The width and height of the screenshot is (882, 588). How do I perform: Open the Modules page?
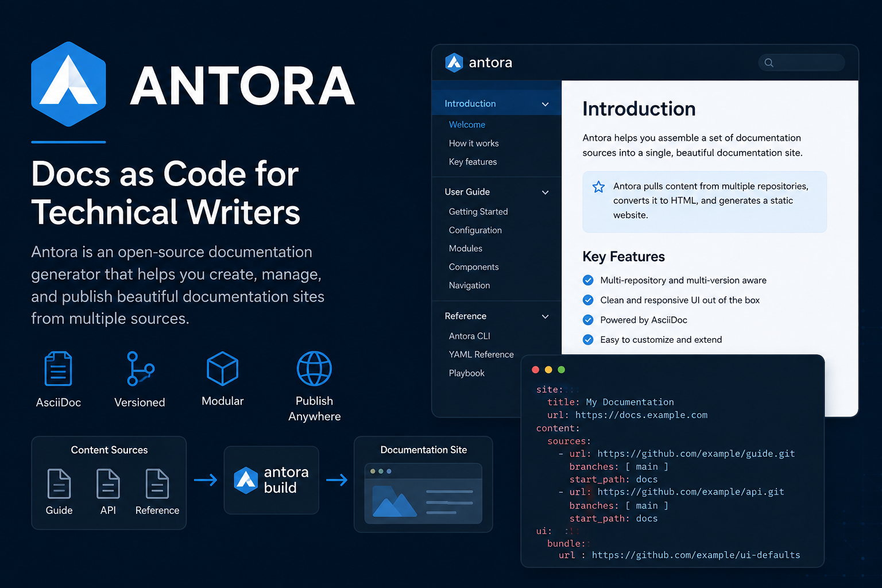[466, 249]
